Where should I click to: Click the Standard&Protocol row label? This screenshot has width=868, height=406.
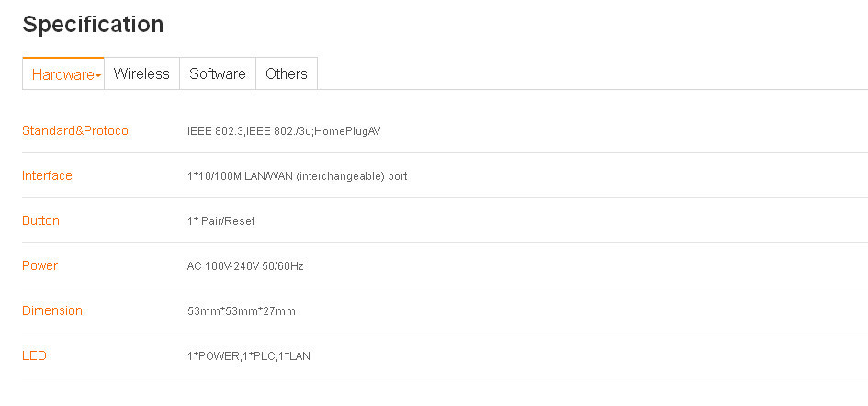(76, 130)
